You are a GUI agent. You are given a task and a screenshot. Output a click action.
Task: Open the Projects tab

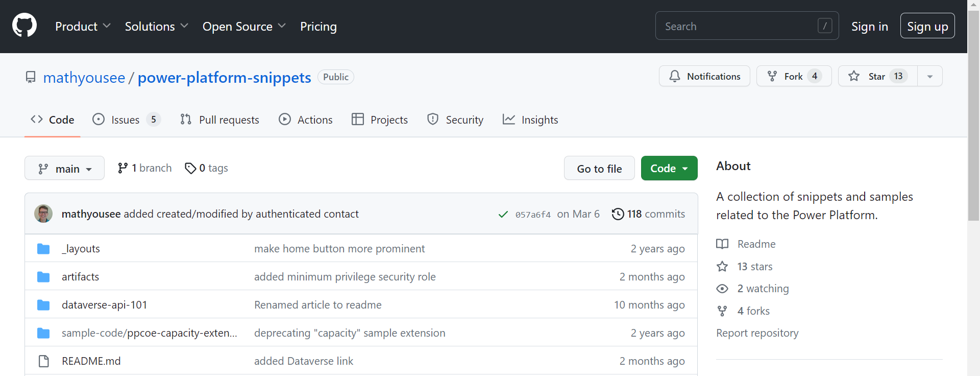(380, 120)
